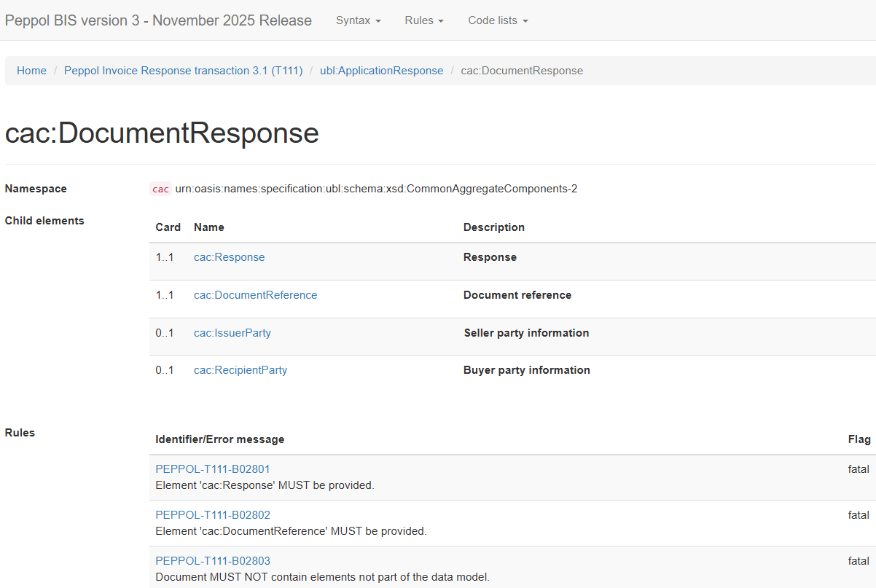Click the Child elements label
The height and width of the screenshot is (588, 876).
click(x=44, y=221)
